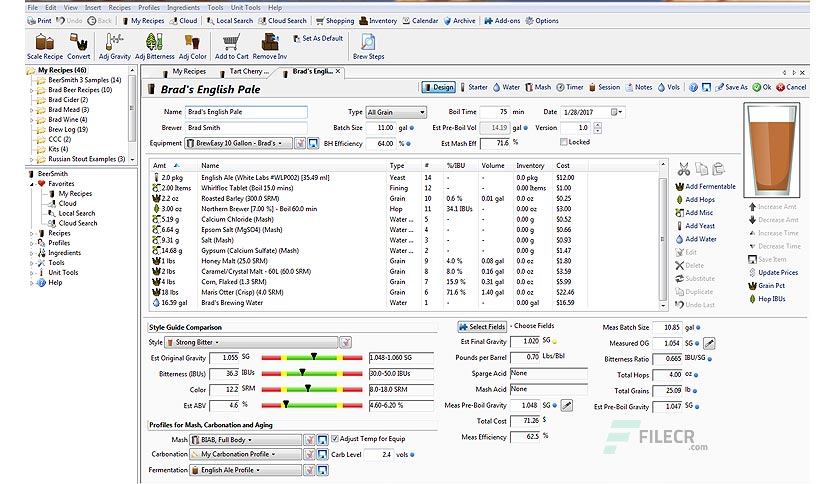Open the Ingredients menu
836x484 pixels.
(183, 7)
